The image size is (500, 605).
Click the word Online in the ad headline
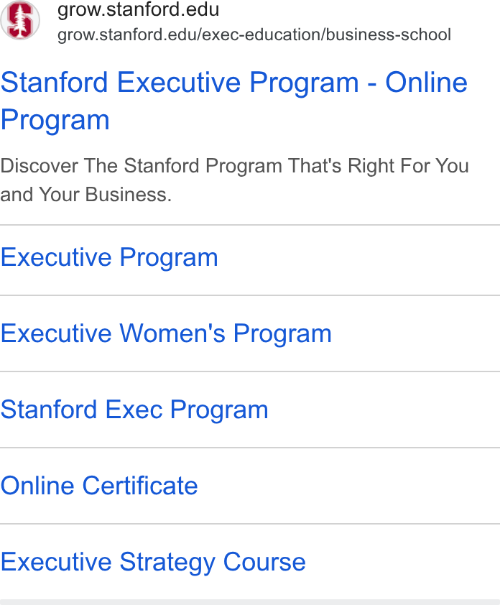click(426, 82)
